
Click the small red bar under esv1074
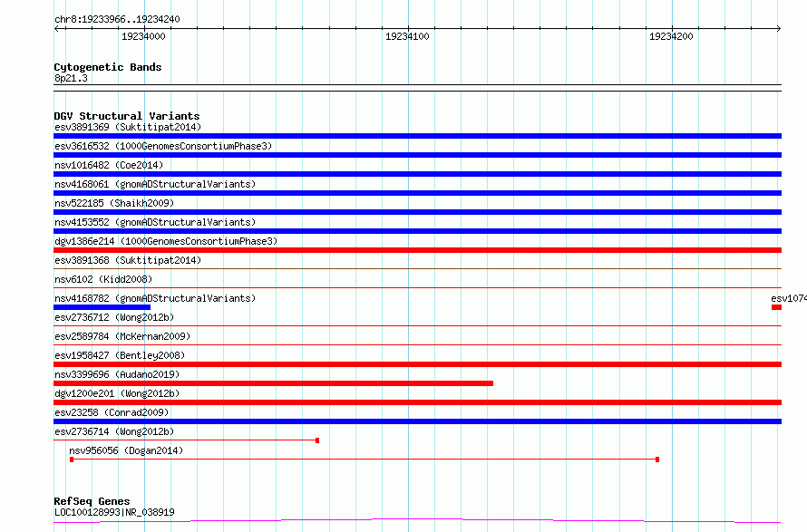777,307
